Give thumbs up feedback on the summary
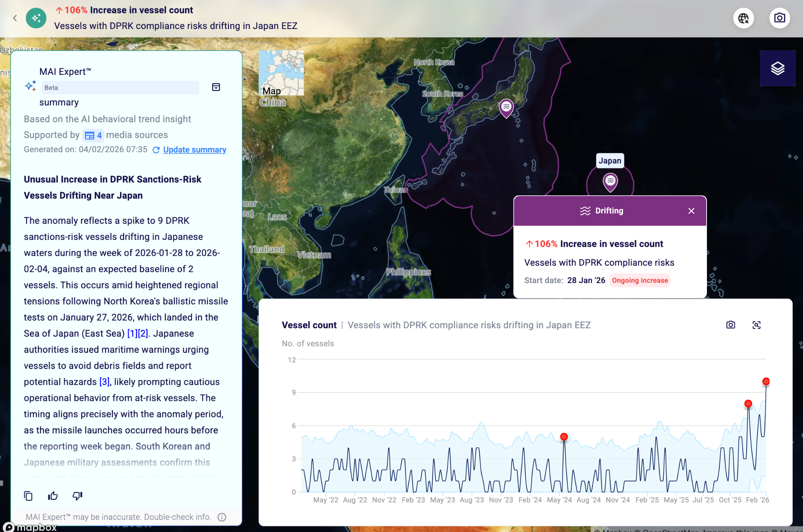The width and height of the screenshot is (803, 532). tap(52, 496)
